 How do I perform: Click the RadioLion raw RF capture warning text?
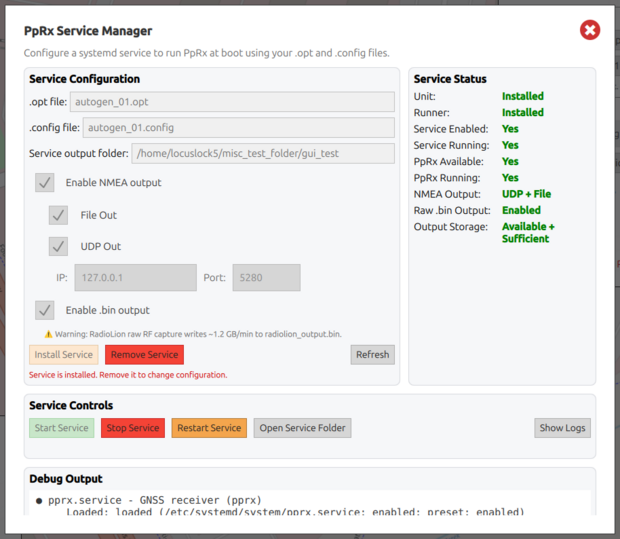(198, 334)
